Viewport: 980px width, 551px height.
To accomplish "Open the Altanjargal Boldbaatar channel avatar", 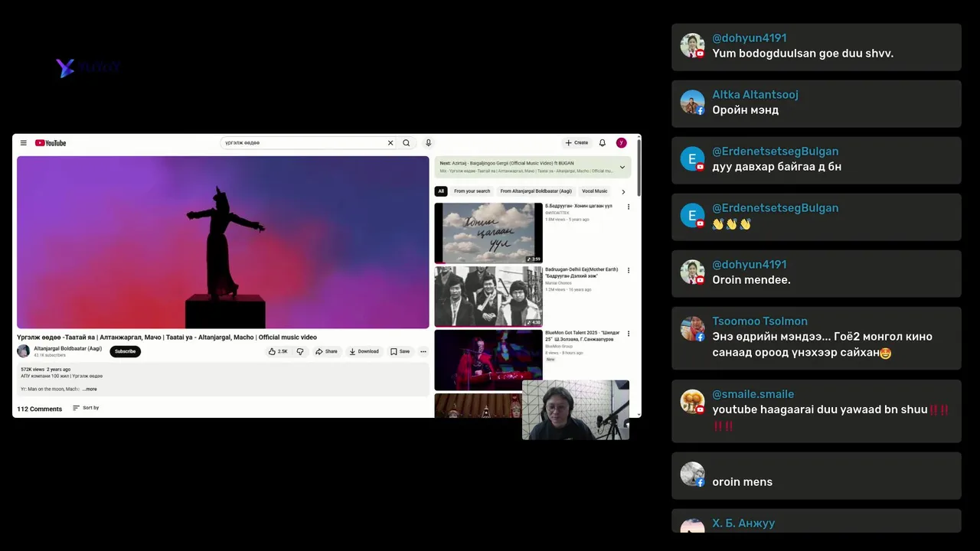I will [24, 351].
